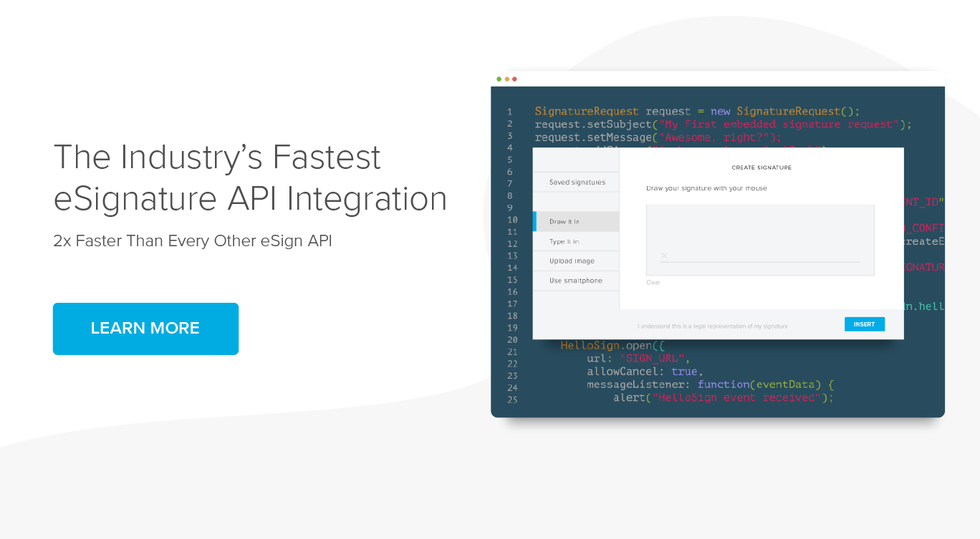This screenshot has width=980, height=539.
Task: Click the legal representation disclaimer text
Action: (x=713, y=326)
